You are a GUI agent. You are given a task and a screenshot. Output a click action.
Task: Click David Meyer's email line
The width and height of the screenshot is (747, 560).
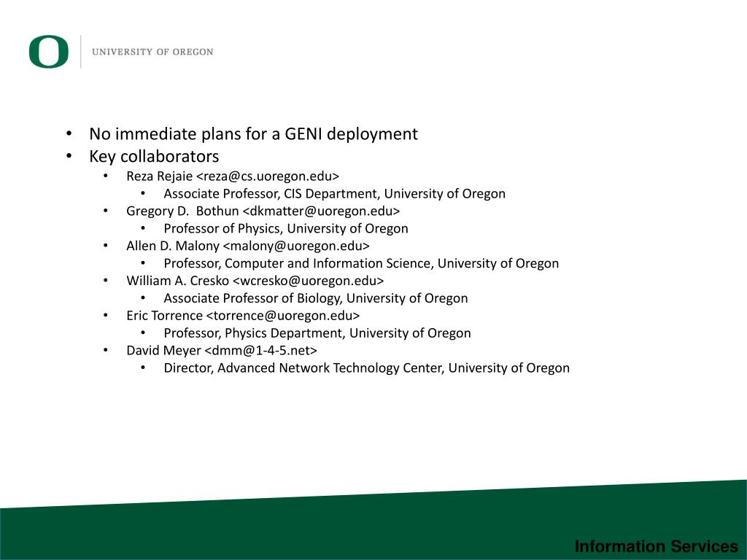coord(222,351)
